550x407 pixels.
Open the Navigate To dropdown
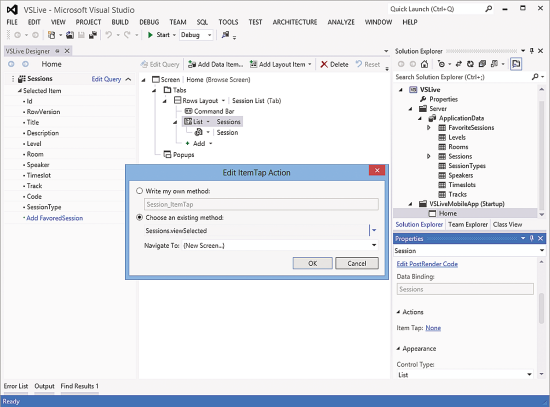coord(374,245)
